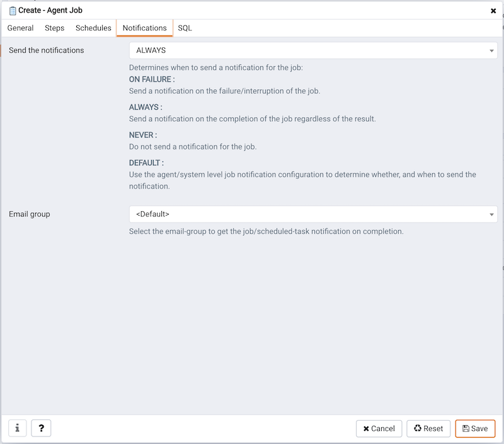
Task: Open the Send the notifications ALWAYS dropdown
Action: [313, 50]
